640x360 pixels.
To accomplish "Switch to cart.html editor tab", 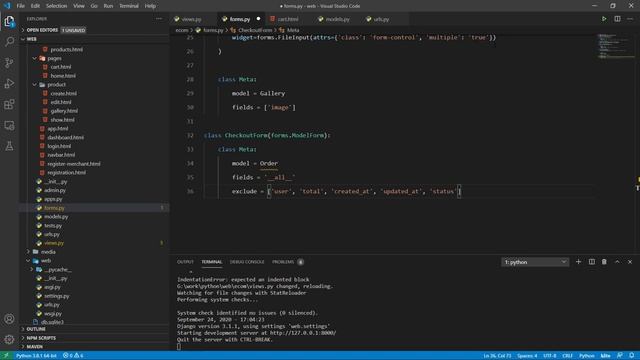I will click(x=288, y=19).
